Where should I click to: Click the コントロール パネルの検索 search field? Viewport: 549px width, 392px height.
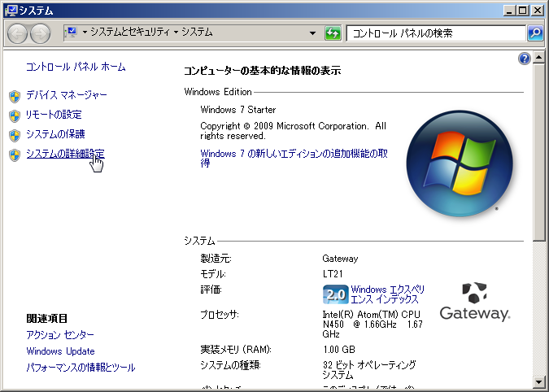point(436,33)
